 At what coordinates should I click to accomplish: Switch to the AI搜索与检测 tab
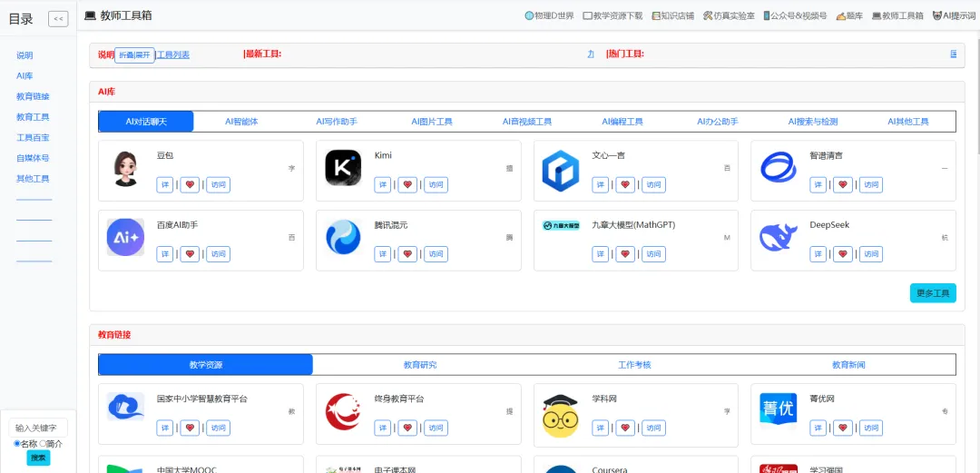click(x=813, y=122)
